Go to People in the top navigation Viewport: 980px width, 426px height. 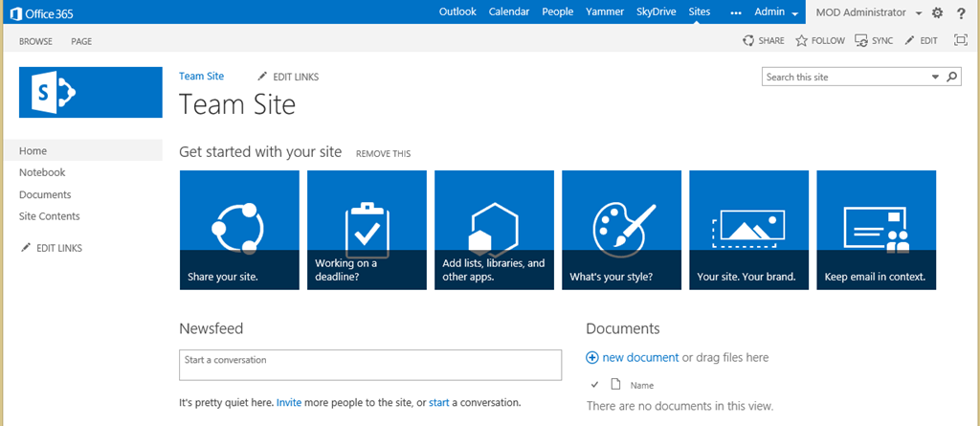558,11
